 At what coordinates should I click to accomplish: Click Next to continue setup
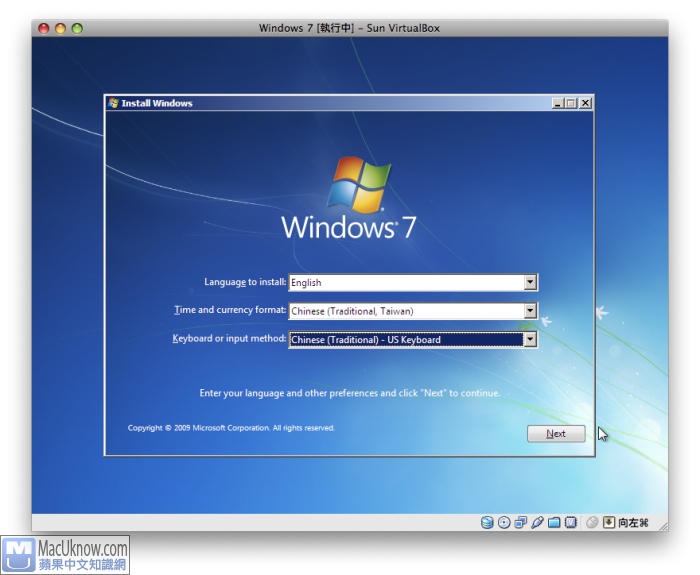pos(556,433)
